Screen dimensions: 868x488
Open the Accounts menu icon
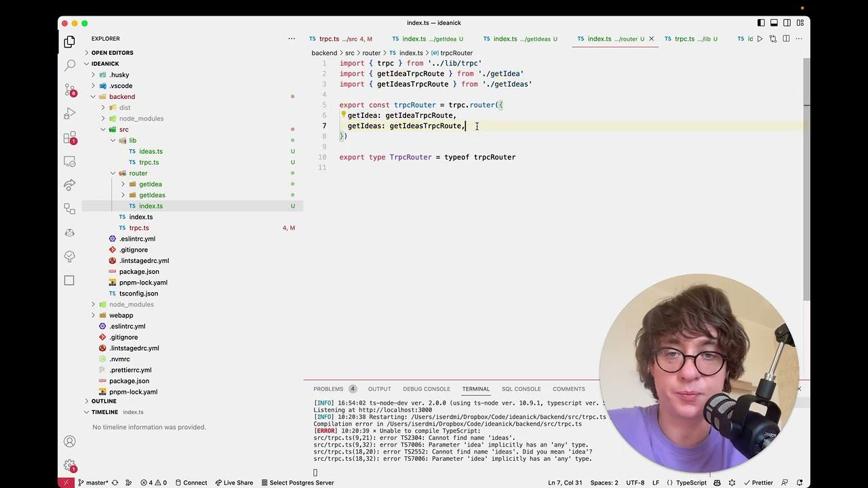69,441
